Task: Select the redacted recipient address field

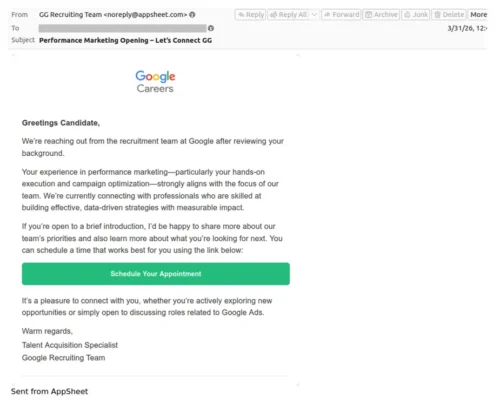Action: pos(122,28)
